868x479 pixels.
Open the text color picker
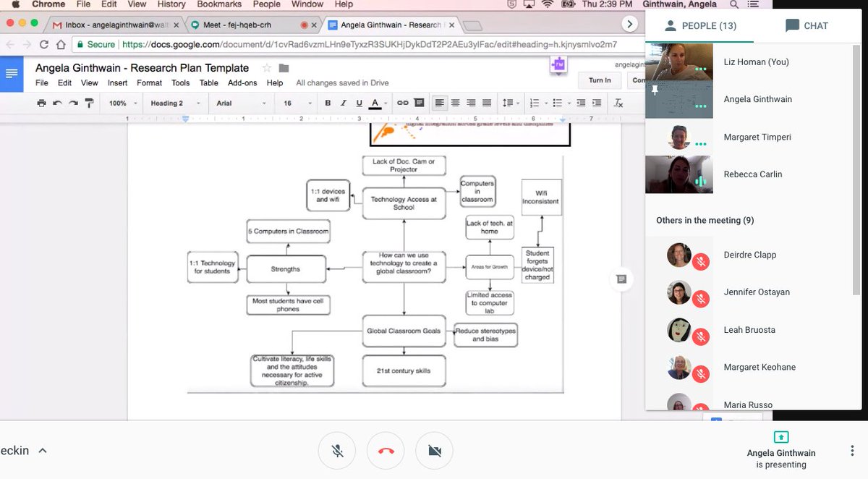pos(375,103)
